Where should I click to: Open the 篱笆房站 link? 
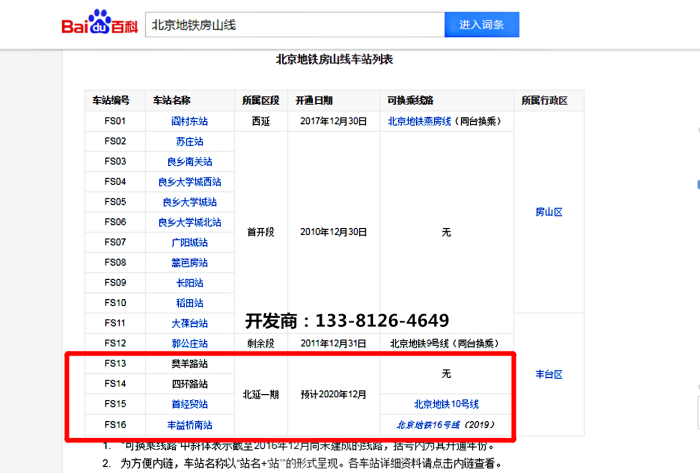tap(190, 263)
